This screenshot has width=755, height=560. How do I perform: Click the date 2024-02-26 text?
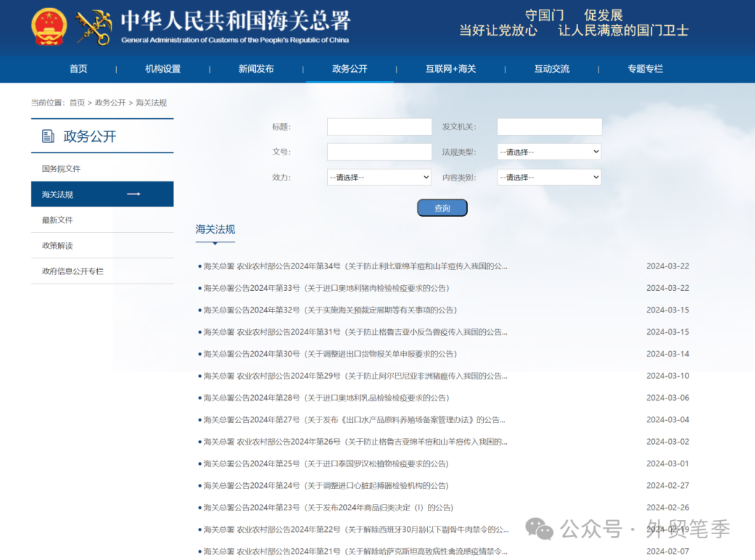coord(668,508)
